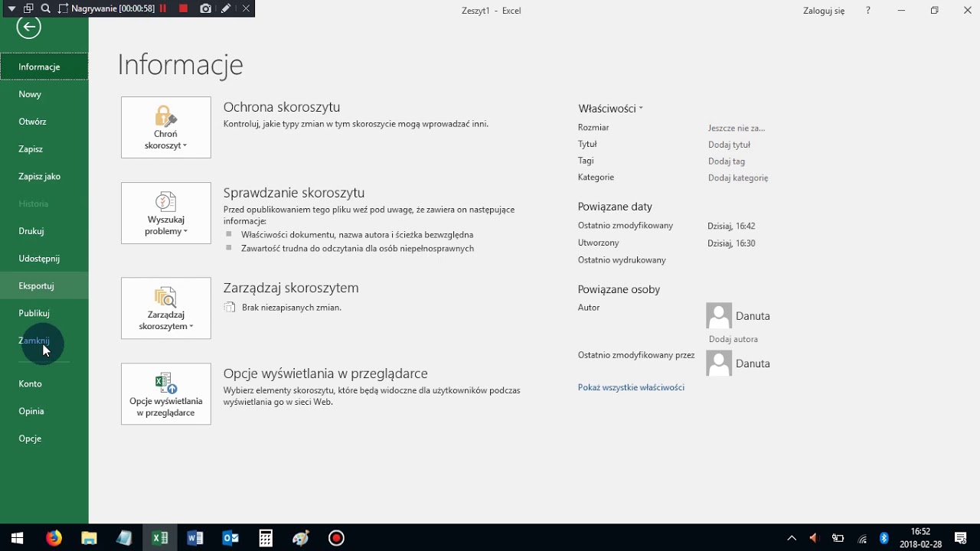
Task: Click the battery tray icon
Action: point(838,538)
